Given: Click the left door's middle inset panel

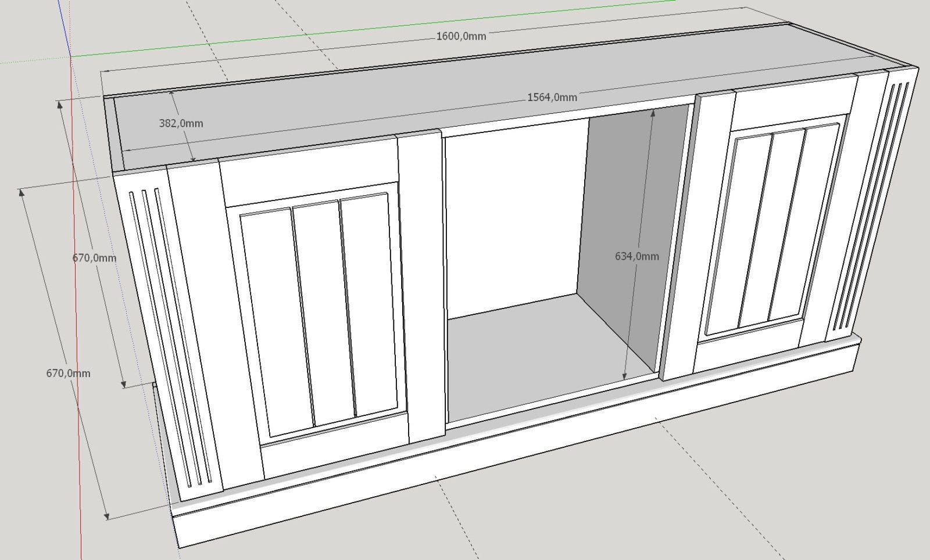Looking at the screenshot, I should click(323, 314).
